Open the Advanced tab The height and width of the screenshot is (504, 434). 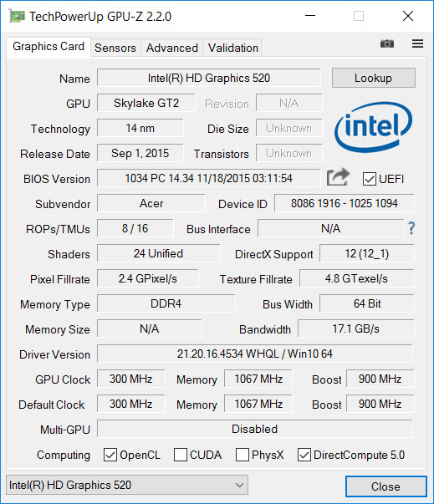172,48
